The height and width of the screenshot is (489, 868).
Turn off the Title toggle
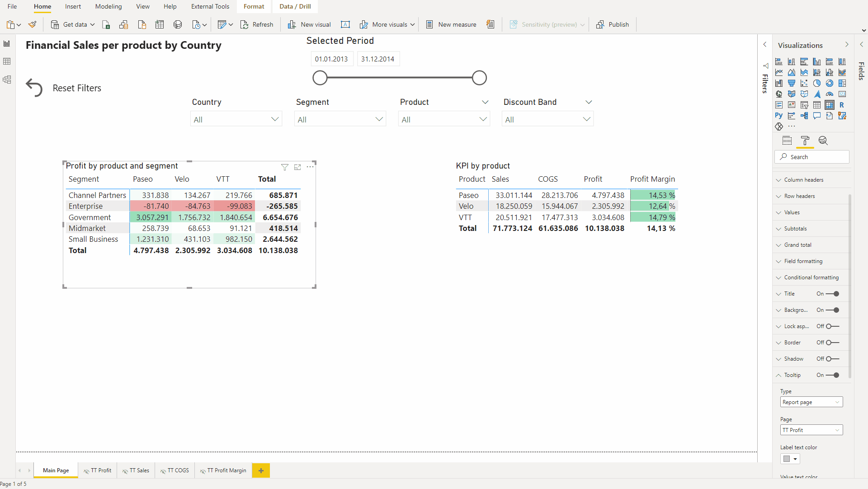832,294
